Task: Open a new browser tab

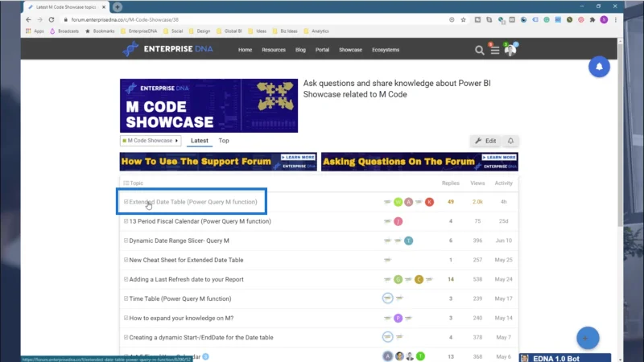Action: click(x=118, y=7)
